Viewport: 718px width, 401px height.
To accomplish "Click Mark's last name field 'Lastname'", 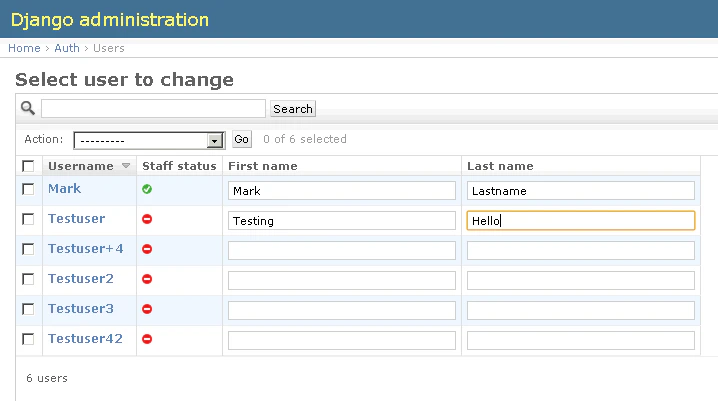I will tap(581, 190).
